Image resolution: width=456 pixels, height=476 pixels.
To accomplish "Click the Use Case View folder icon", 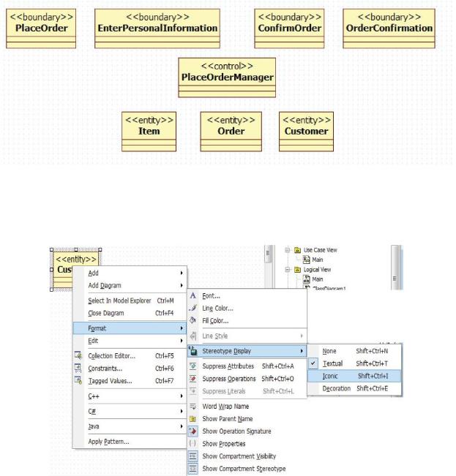I will coord(297,250).
